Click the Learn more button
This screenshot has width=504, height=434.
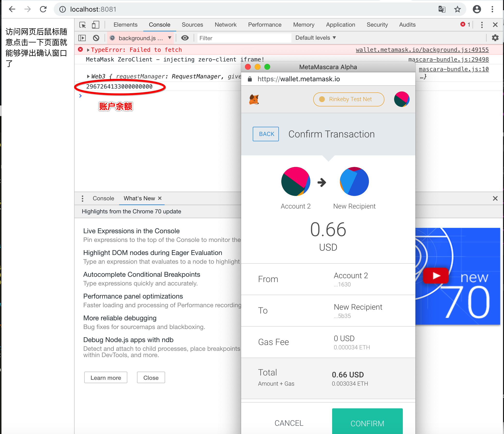(106, 378)
